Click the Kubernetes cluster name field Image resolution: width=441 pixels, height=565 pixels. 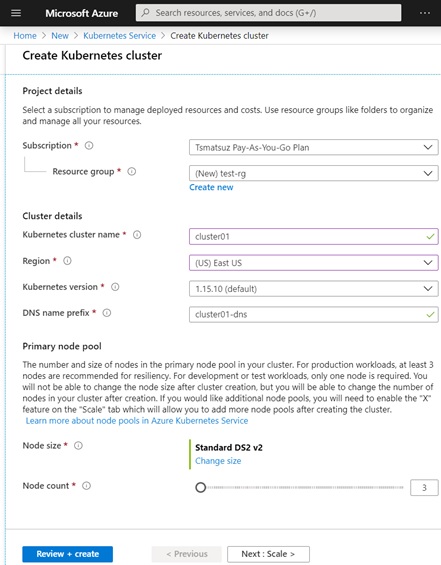coord(313,236)
